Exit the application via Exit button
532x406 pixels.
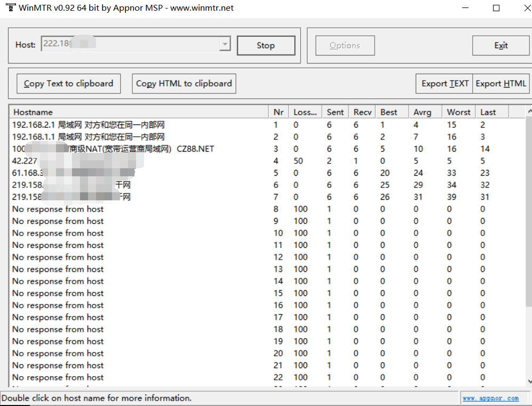point(501,45)
